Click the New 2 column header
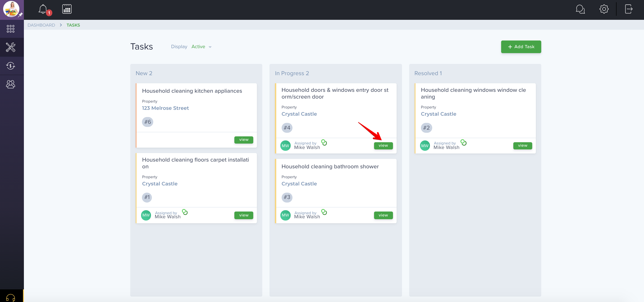This screenshot has width=644, height=302. pyautogui.click(x=144, y=73)
